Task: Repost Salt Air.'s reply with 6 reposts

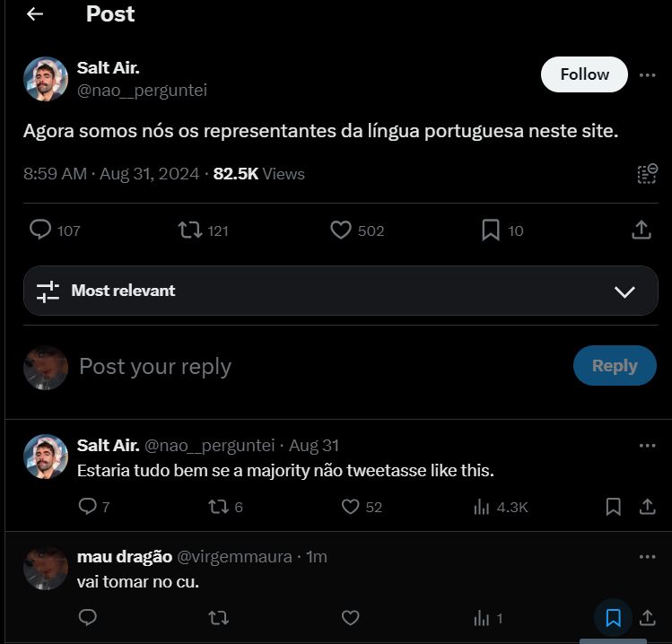Action: click(218, 507)
